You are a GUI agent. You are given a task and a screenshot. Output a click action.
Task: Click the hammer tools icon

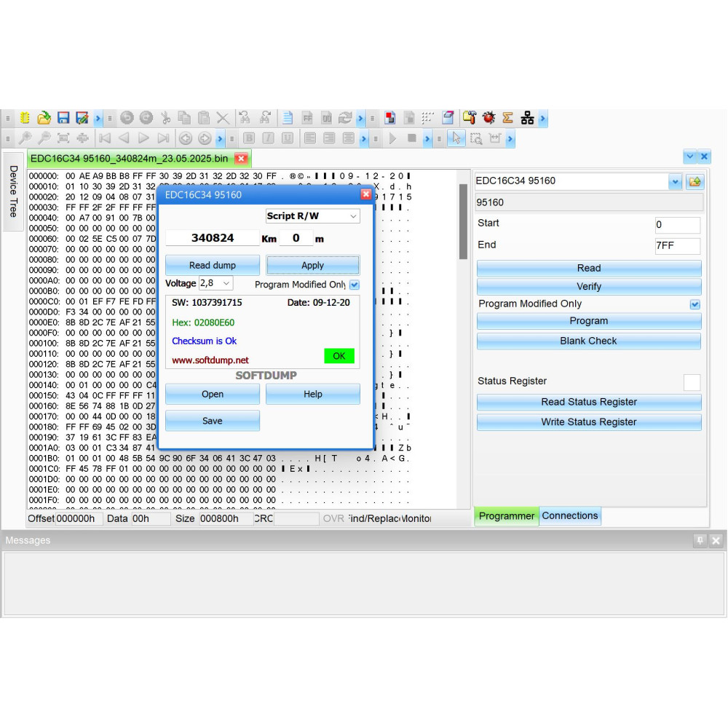470,118
